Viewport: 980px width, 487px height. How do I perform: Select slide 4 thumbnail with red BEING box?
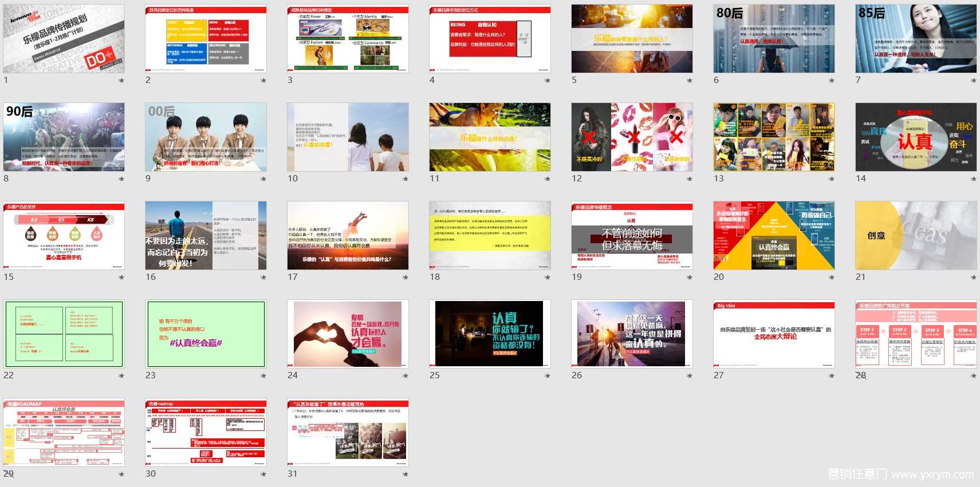pyautogui.click(x=490, y=39)
